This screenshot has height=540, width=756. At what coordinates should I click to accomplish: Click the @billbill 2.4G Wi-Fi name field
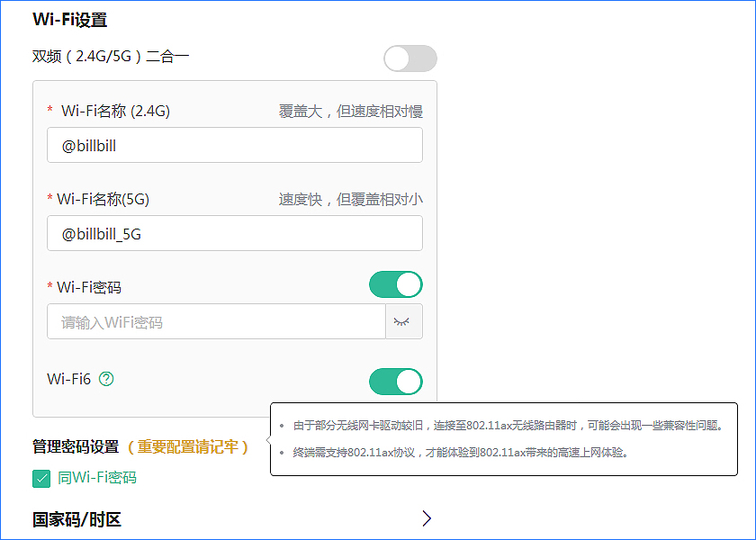tap(234, 145)
